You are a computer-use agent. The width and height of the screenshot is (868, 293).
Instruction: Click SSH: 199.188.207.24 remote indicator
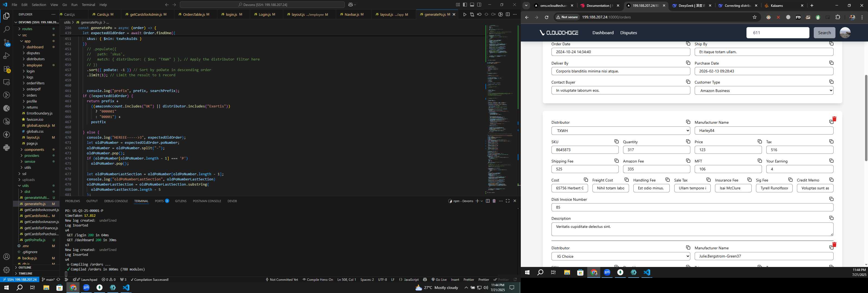point(20,279)
